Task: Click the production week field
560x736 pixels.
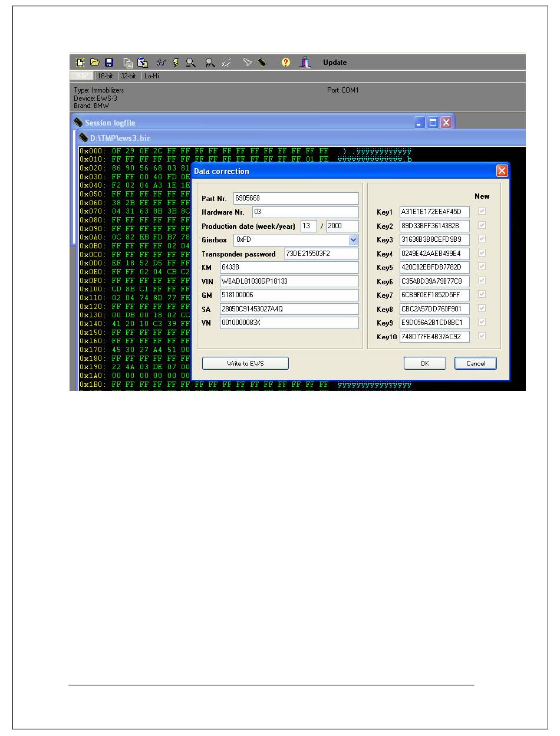Action: pyautogui.click(x=309, y=226)
